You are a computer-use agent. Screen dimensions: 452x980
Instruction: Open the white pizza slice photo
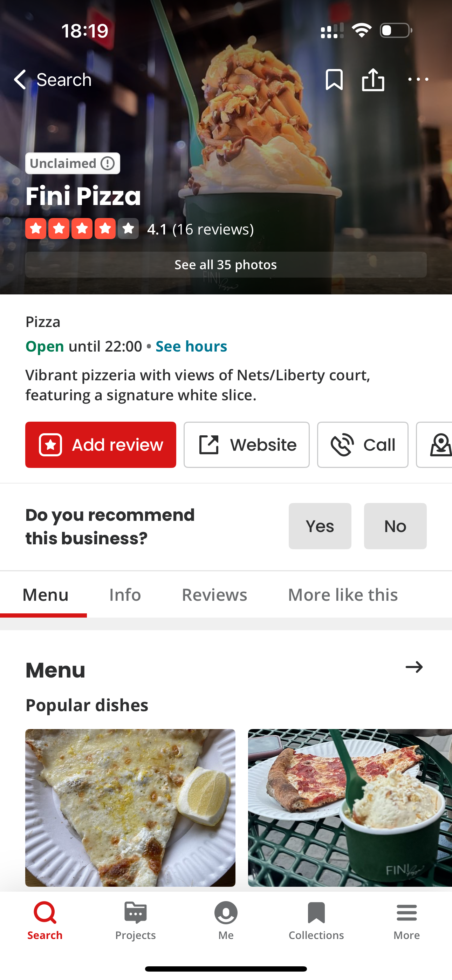tap(130, 807)
